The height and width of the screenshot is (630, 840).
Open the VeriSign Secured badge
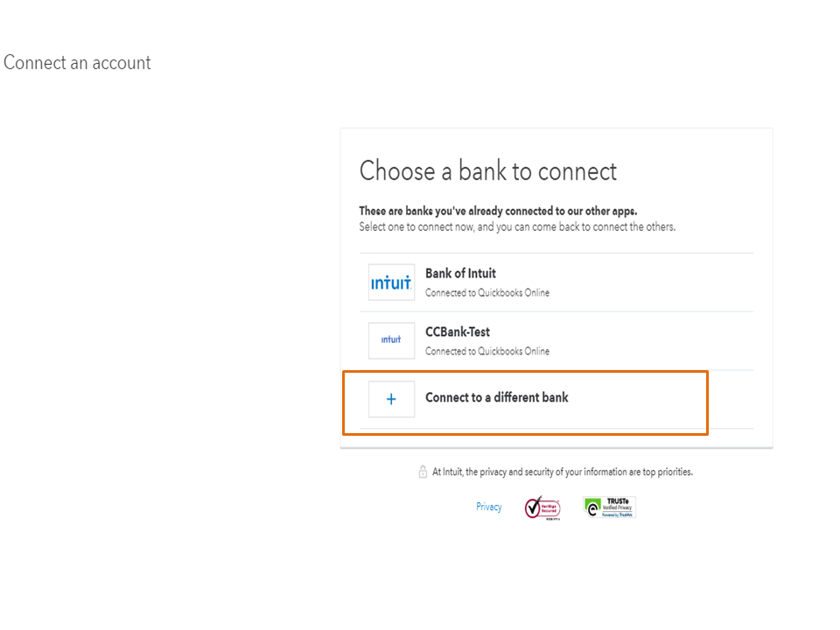[x=542, y=507]
